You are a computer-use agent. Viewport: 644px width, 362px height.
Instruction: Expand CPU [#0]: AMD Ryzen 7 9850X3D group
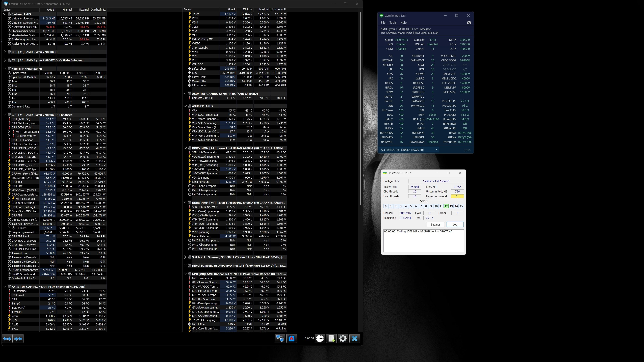(5, 52)
